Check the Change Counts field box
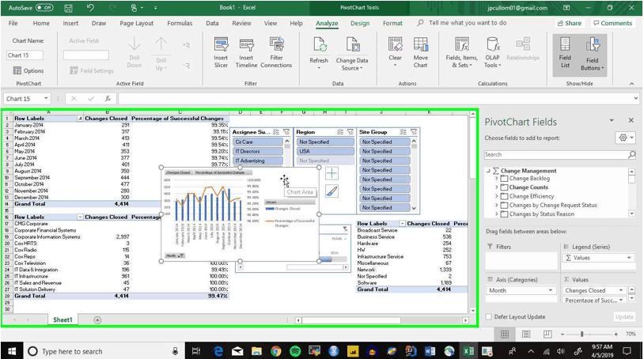This screenshot has height=359, width=644. (504, 187)
